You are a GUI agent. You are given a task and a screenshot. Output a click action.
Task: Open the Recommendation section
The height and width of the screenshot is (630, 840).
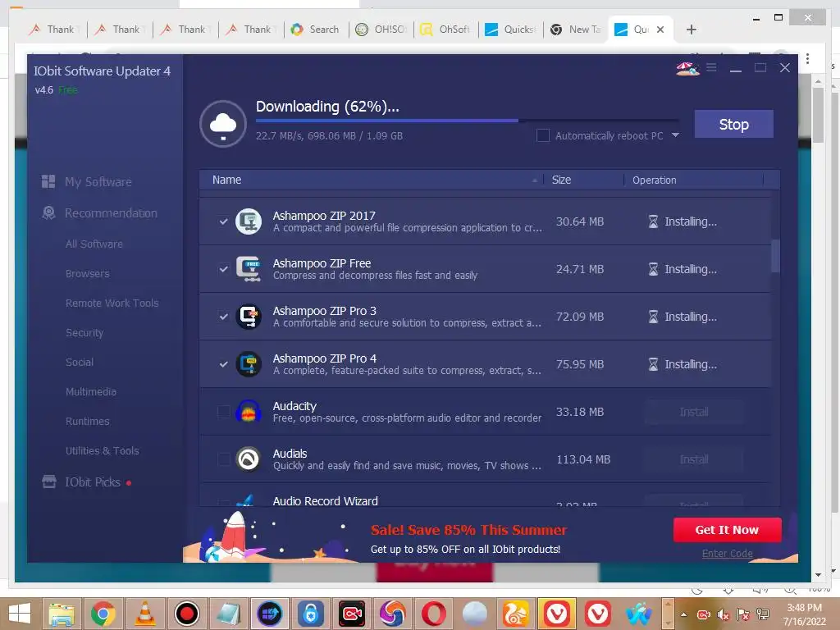(x=111, y=213)
